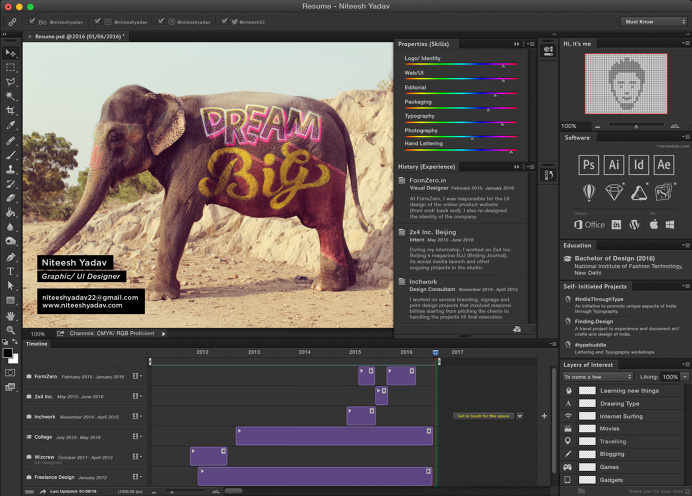Uncheck the Behance @niteeshyadav checkbox
This screenshot has width=692, height=496.
click(x=33, y=20)
